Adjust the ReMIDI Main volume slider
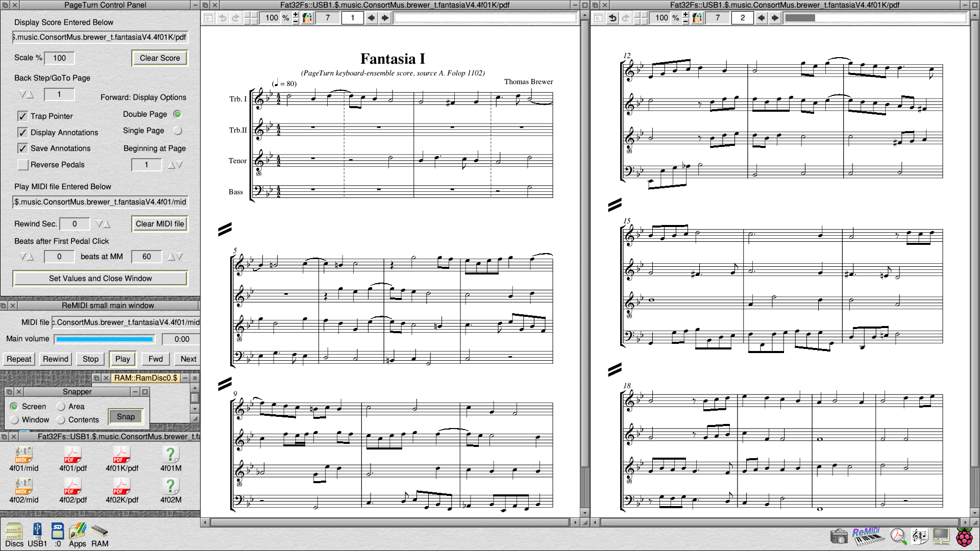The image size is (980, 551). 105,339
